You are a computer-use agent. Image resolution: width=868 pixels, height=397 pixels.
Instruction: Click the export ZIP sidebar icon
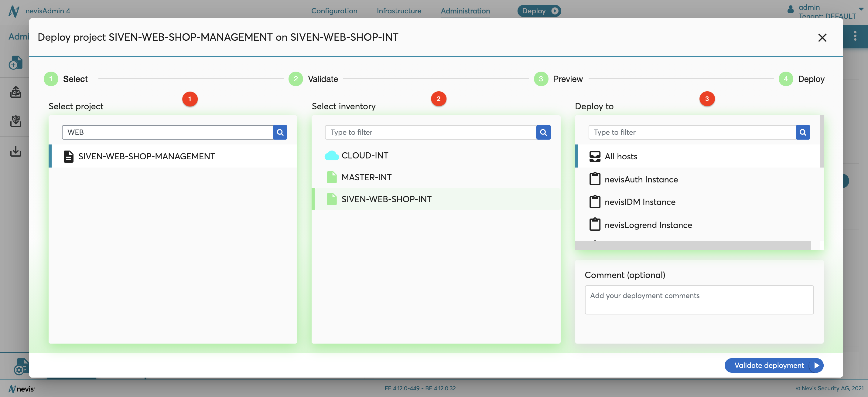(x=15, y=120)
